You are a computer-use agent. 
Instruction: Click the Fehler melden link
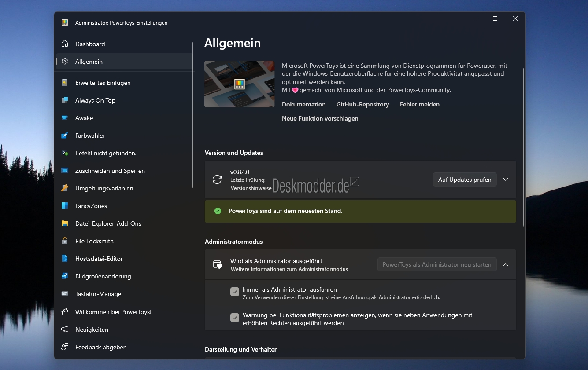420,104
